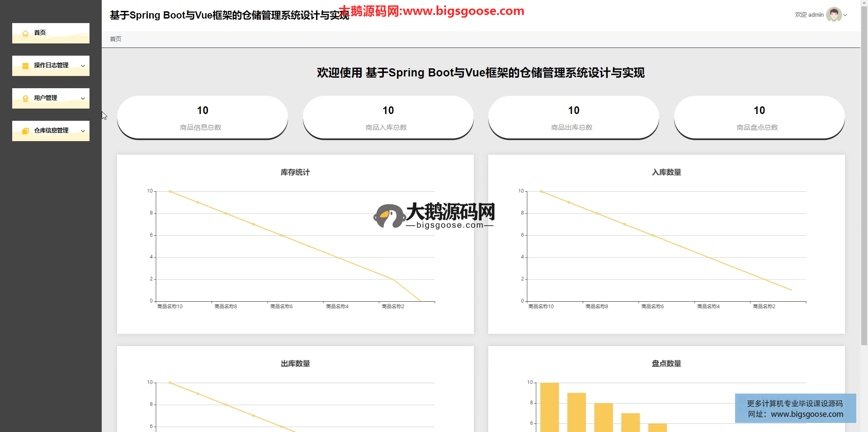This screenshot has width=868, height=432.
Task: Select 首页 in the sidebar menu
Action: [x=40, y=33]
